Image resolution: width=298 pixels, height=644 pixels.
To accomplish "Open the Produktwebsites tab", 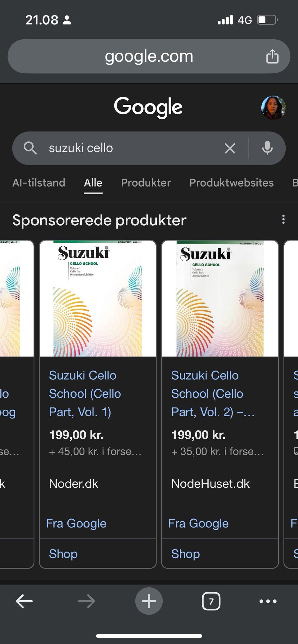I will 232,183.
